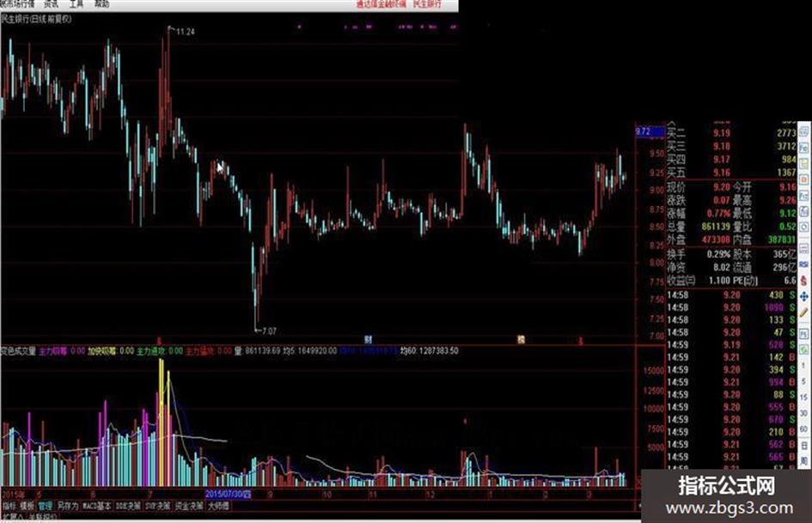Click the 加快吸筹 indicator label
This screenshot has height=523, width=812.
pyautogui.click(x=101, y=351)
